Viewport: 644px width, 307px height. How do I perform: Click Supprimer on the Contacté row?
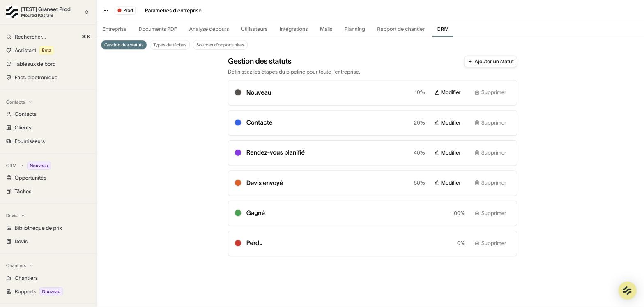point(490,123)
